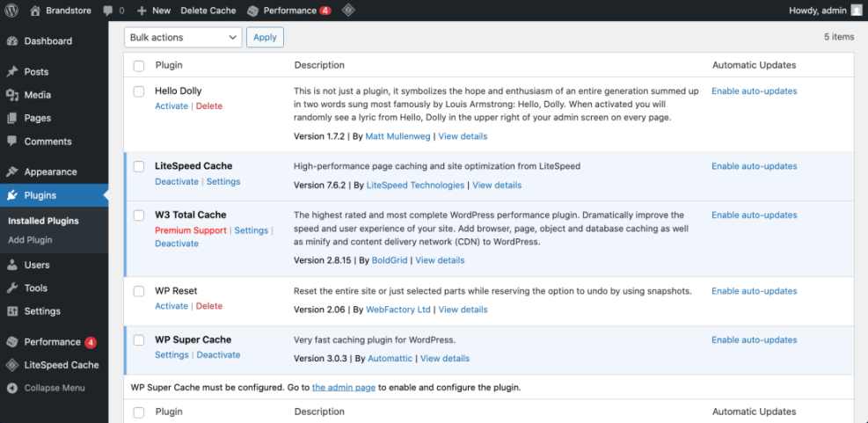Click the LiteSpeed diamond icon in admin bar
Screen dimensions: 868x423
[x=347, y=10]
